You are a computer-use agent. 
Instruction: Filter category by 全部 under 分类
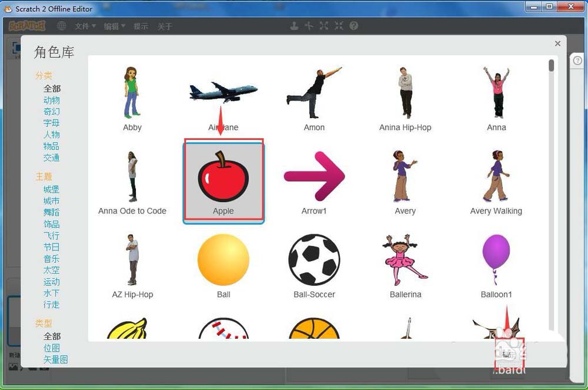[52, 88]
